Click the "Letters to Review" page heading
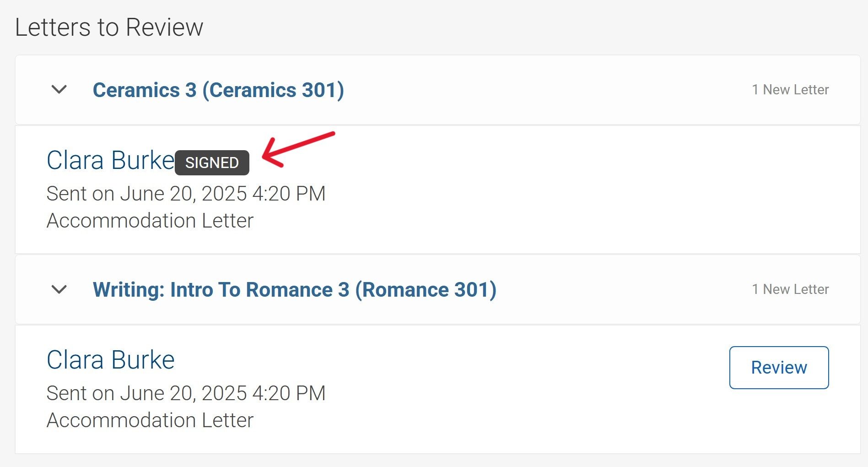 (x=109, y=27)
